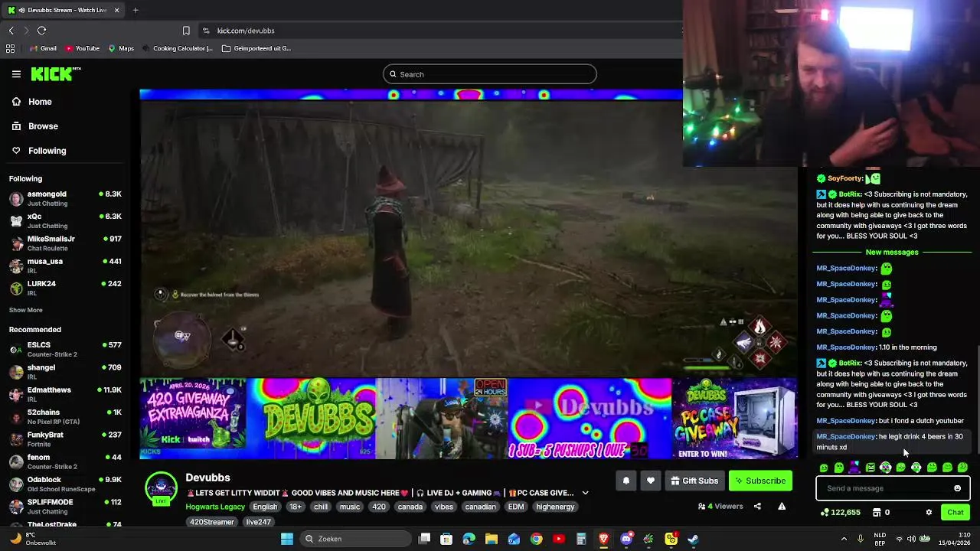The image size is (980, 551).
Task: Open FunkyBrat recommended channel
Action: coord(65,439)
